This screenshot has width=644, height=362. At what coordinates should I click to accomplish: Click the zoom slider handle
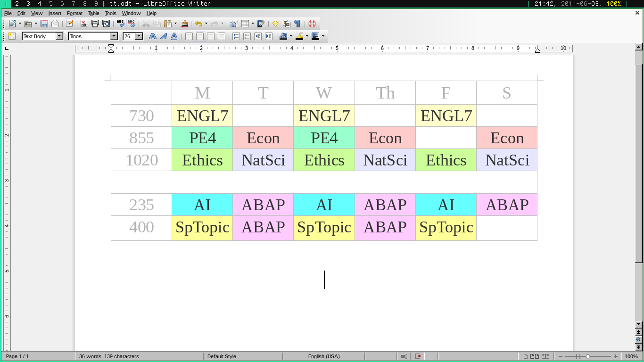point(587,356)
